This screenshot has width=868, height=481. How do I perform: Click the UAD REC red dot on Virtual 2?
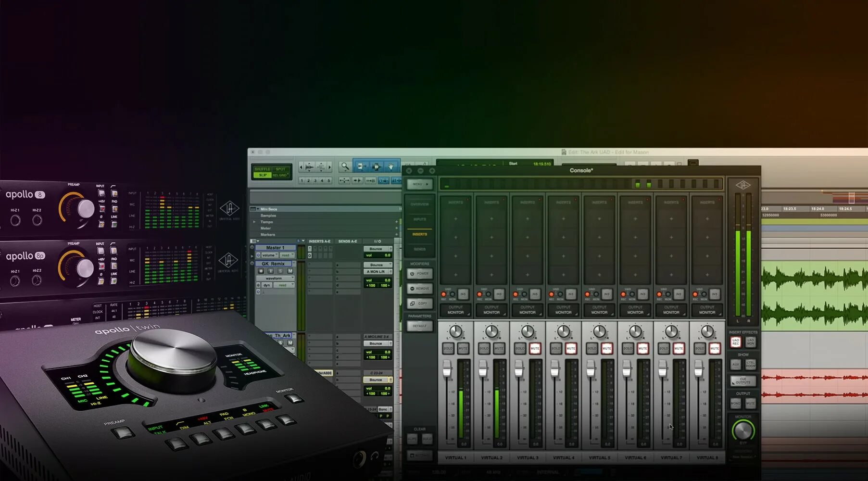[479, 294]
